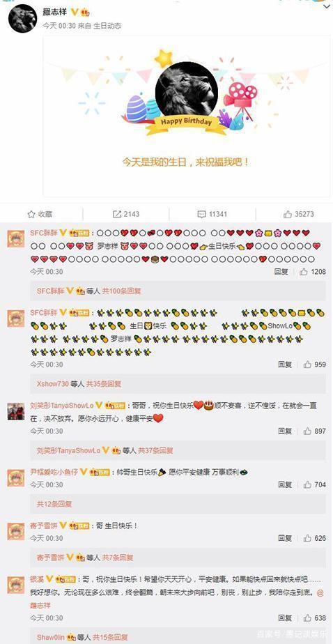This screenshot has width=333, height=644.
Task: Open the lion avatar beside 羅志祥
Action: pyautogui.click(x=22, y=19)
